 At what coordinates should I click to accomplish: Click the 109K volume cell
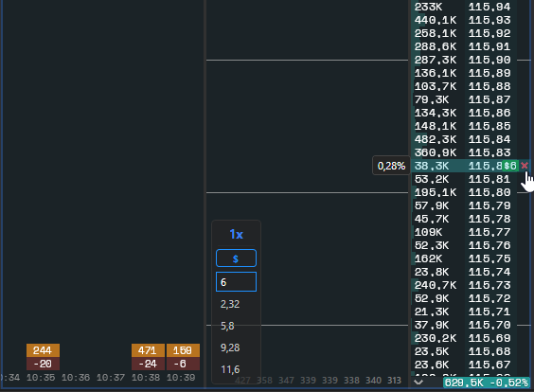[428, 232]
